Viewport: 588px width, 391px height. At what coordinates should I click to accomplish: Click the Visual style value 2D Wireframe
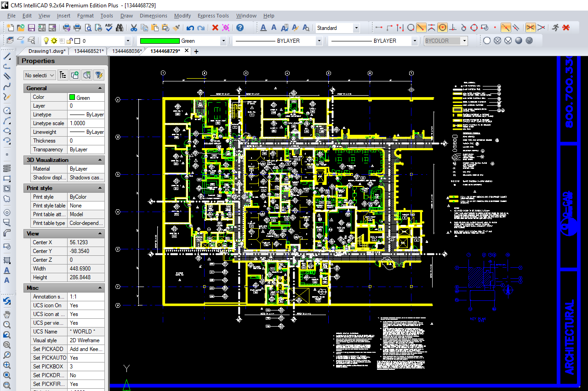point(86,340)
